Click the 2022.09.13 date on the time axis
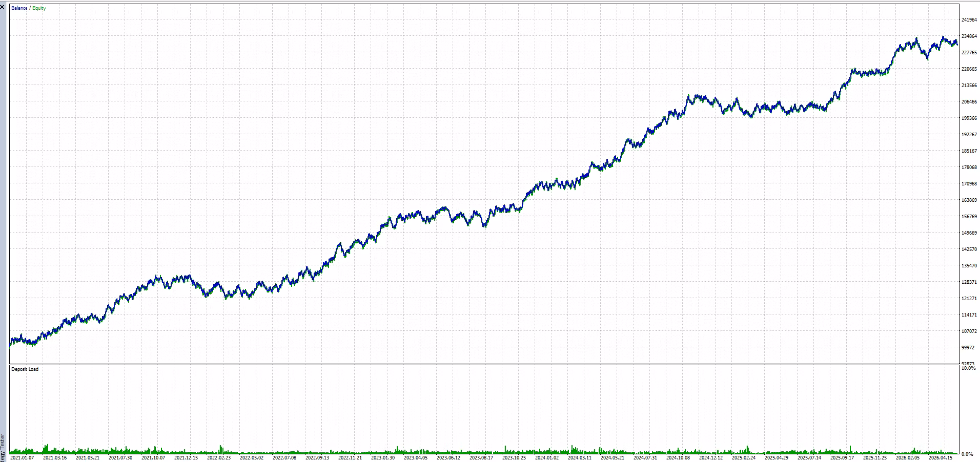 (317, 458)
